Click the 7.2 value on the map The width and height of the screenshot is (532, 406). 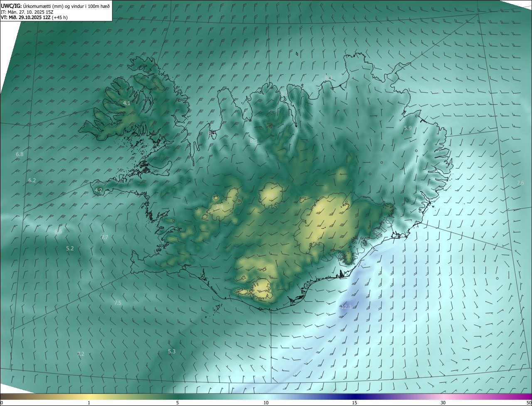pyautogui.click(x=81, y=354)
